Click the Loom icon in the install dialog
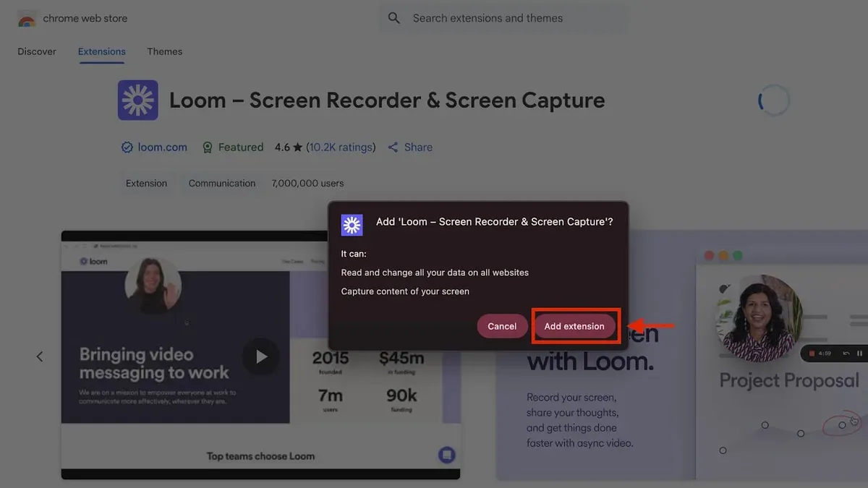The height and width of the screenshot is (488, 868). click(x=352, y=226)
